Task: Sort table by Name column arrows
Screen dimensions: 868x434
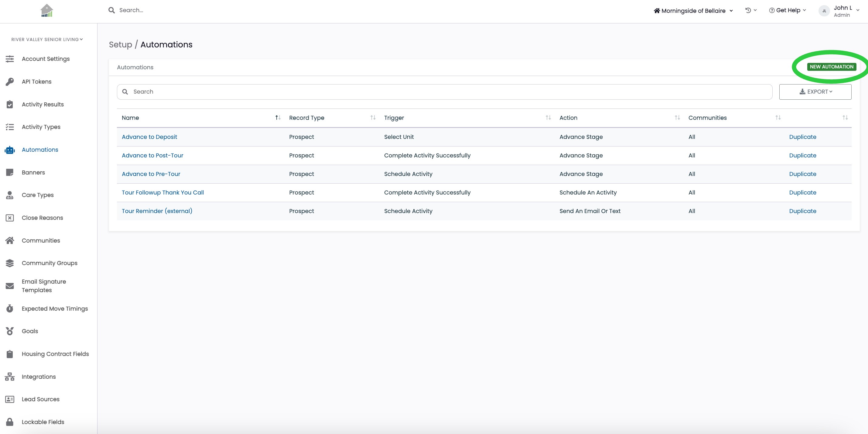Action: (x=278, y=118)
